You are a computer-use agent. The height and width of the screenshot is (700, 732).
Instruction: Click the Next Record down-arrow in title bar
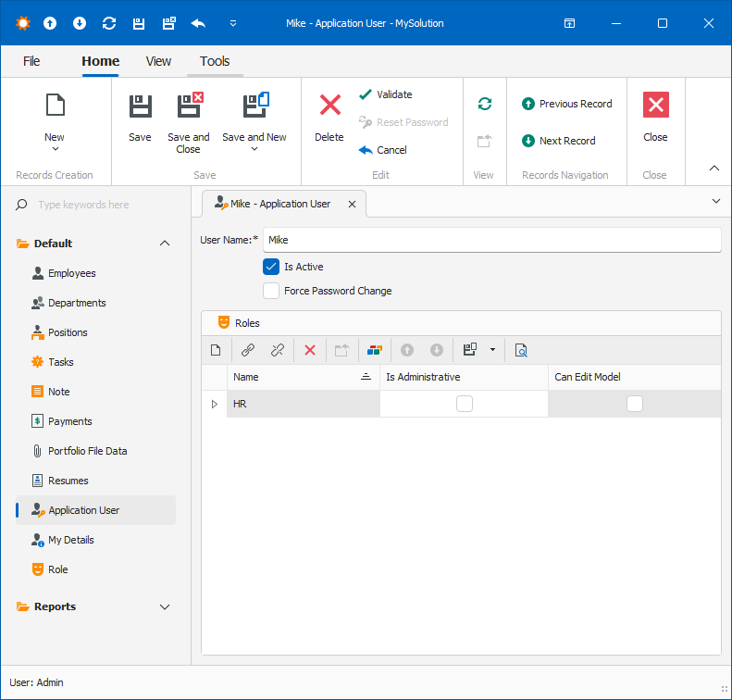[x=80, y=23]
